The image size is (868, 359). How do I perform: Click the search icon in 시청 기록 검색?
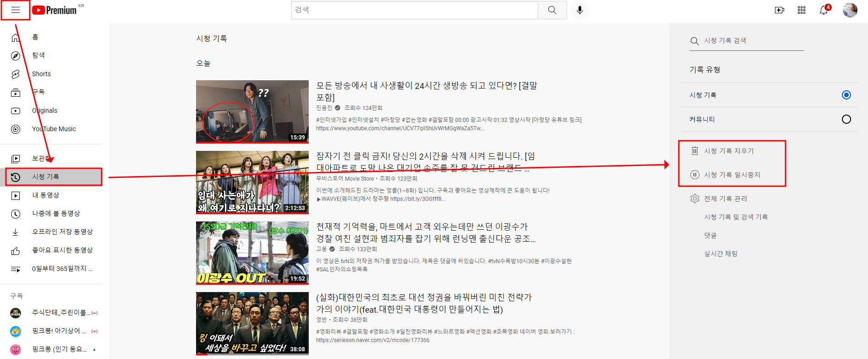point(695,41)
